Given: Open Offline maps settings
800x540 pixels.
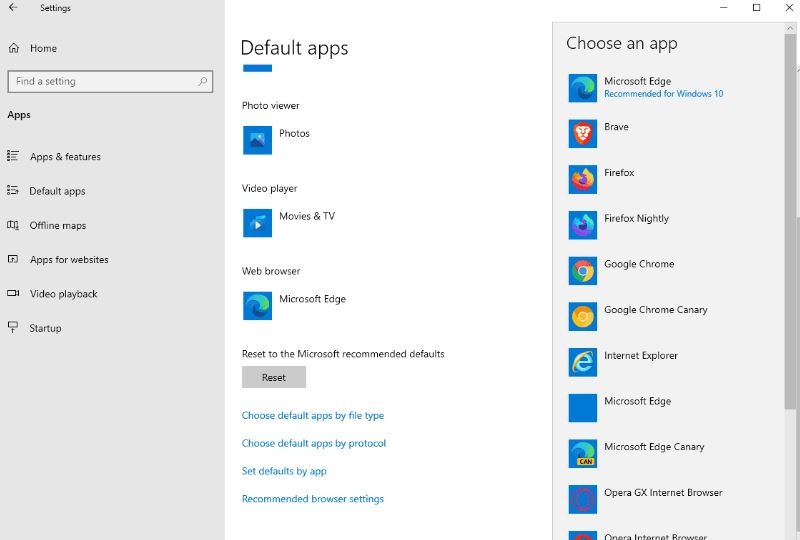Looking at the screenshot, I should click(x=58, y=226).
